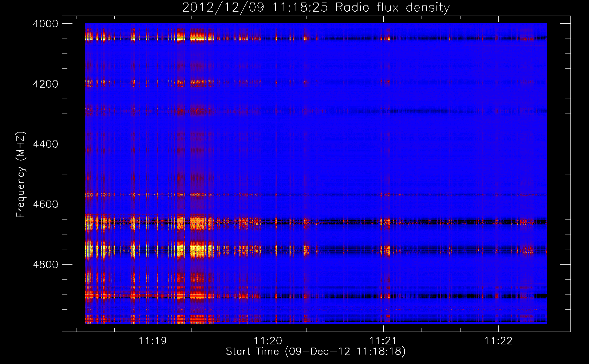589x364 pixels.
Task: Click the 11:22 time tick label
Action: click(498, 341)
